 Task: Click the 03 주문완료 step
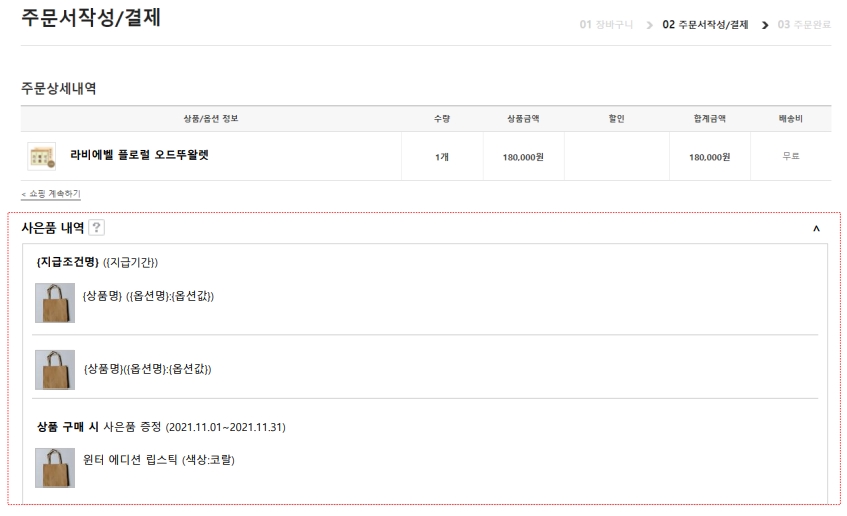coord(803,23)
